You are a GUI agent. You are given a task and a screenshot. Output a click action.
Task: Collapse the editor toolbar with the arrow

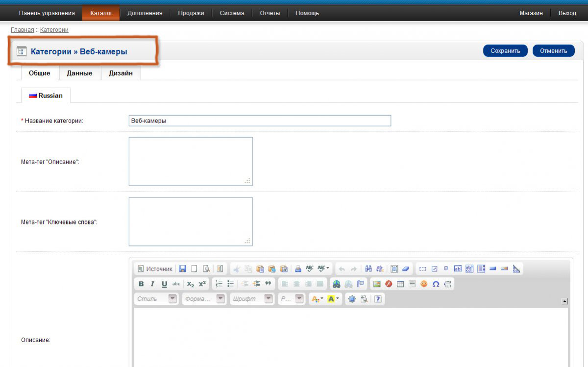click(x=564, y=301)
